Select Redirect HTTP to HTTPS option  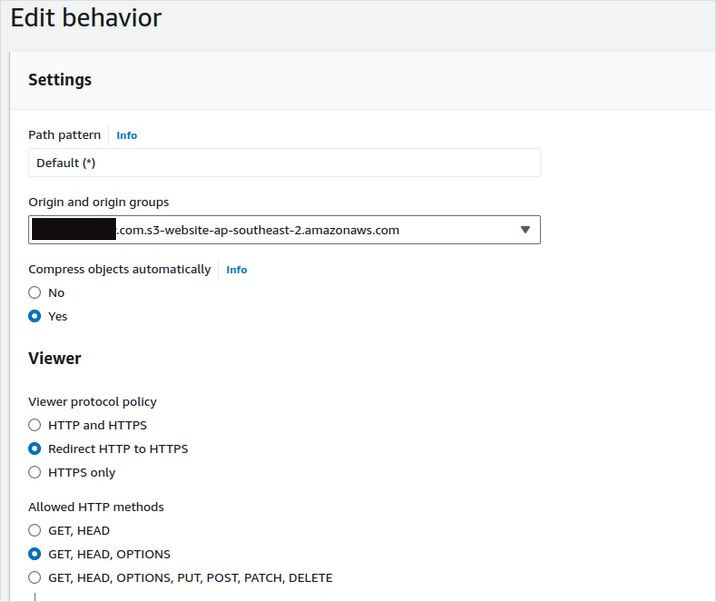click(35, 449)
